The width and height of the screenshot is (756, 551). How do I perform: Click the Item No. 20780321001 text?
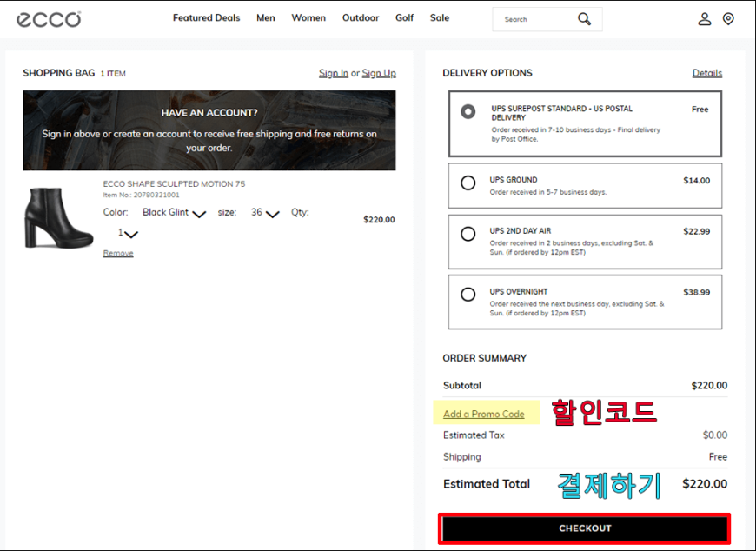(142, 195)
